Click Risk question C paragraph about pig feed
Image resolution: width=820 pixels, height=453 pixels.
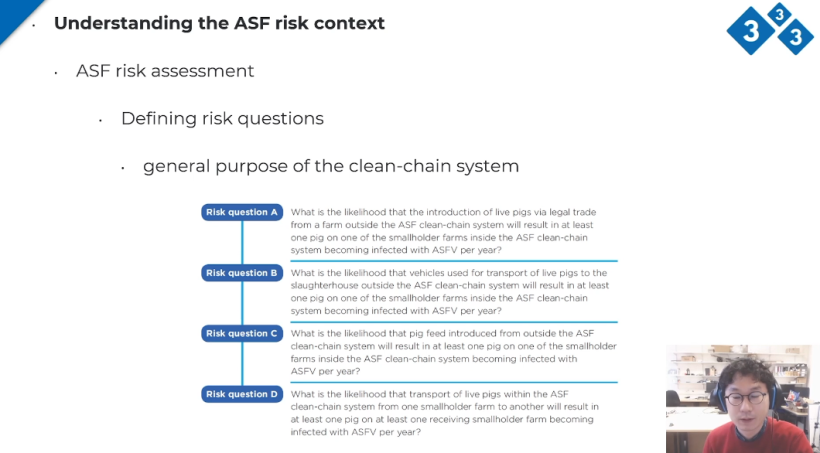[x=453, y=353]
